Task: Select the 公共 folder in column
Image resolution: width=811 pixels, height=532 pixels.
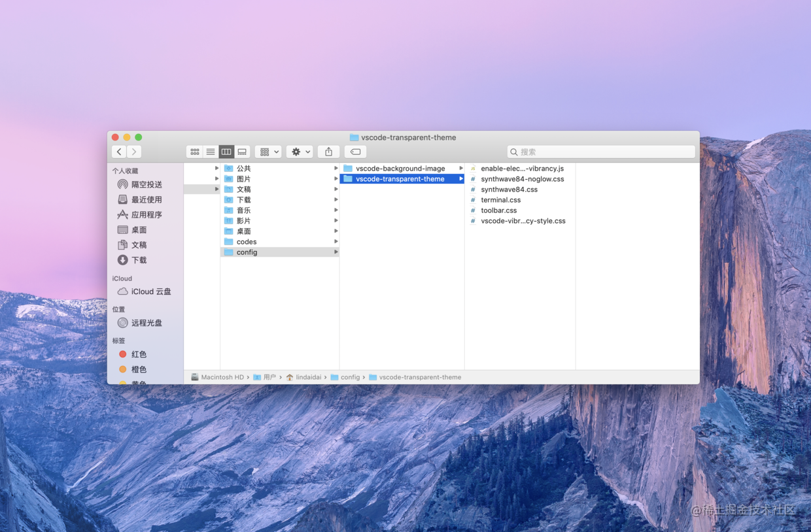Action: [x=280, y=169]
